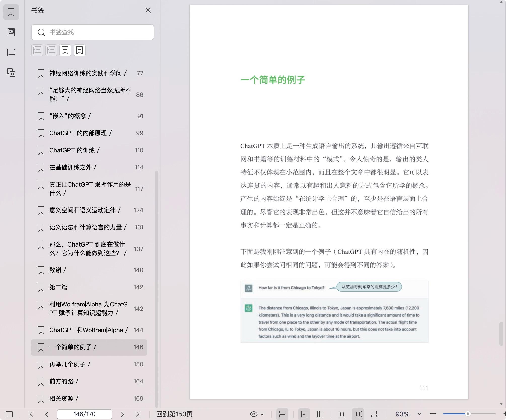Toggle fit width view icon
This screenshot has height=420, width=506.
click(x=374, y=414)
